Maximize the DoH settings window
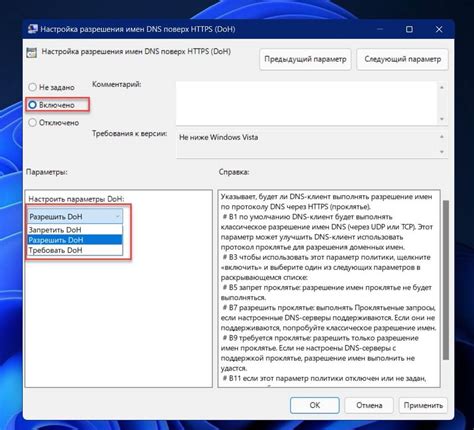 pos(409,29)
